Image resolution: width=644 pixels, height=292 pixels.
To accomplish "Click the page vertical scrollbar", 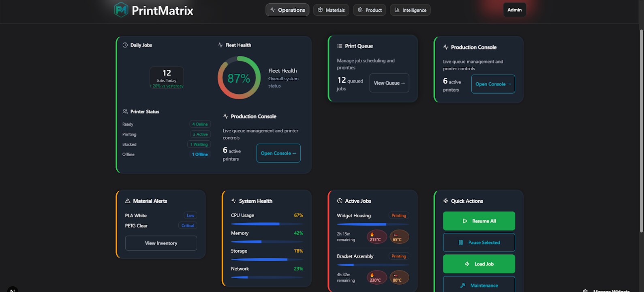I will click(x=641, y=131).
